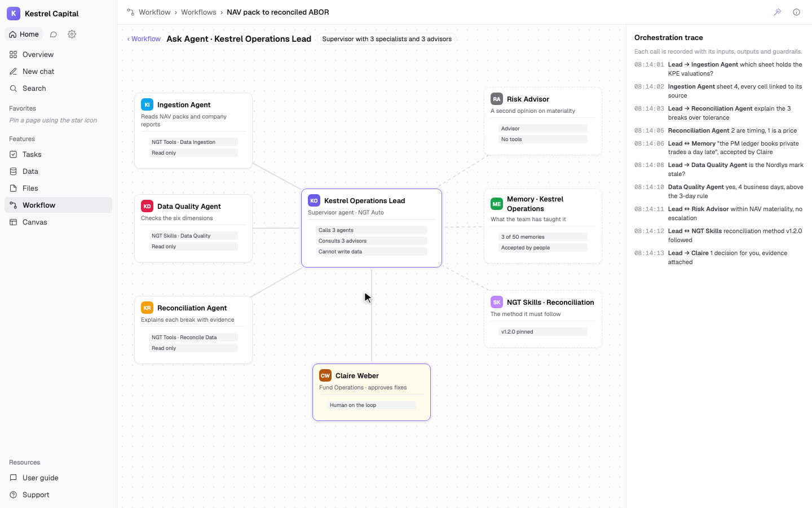
Task: Start a New chat
Action: tap(58, 72)
